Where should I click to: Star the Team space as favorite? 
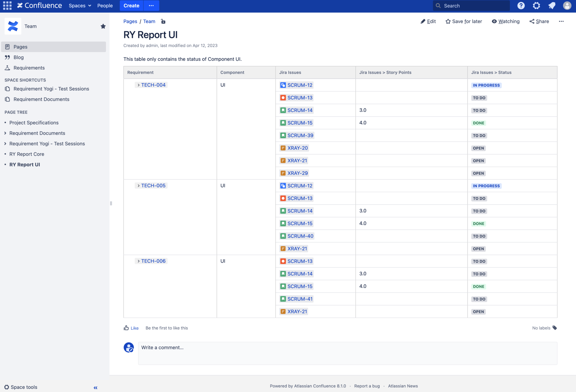point(103,26)
